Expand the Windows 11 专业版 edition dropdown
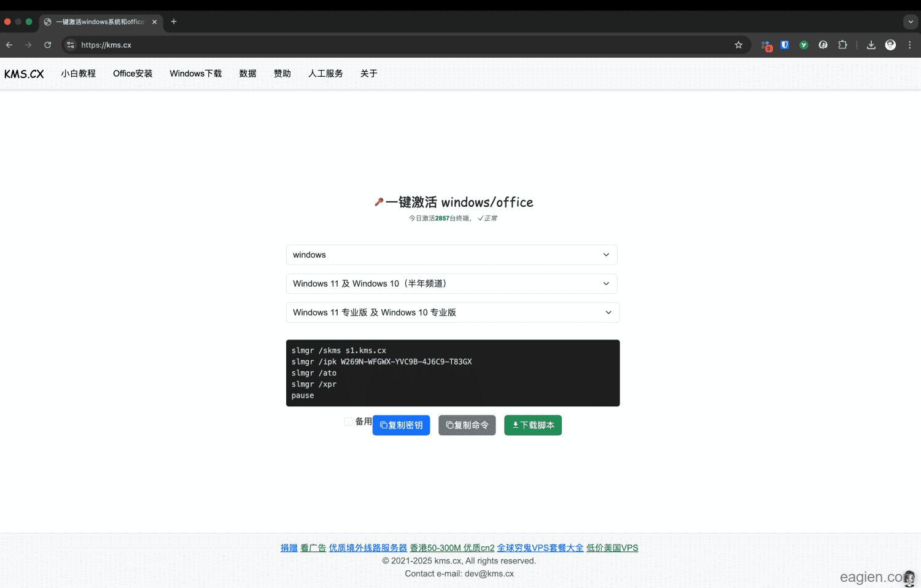 tap(453, 312)
